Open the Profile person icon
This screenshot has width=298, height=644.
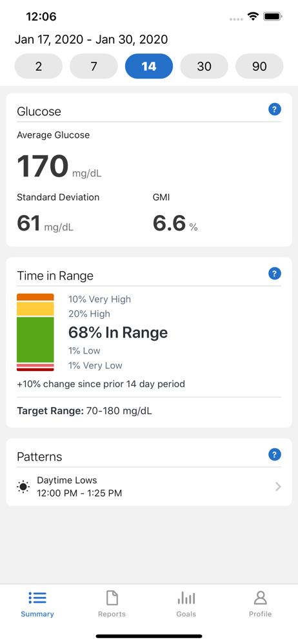pyautogui.click(x=260, y=598)
